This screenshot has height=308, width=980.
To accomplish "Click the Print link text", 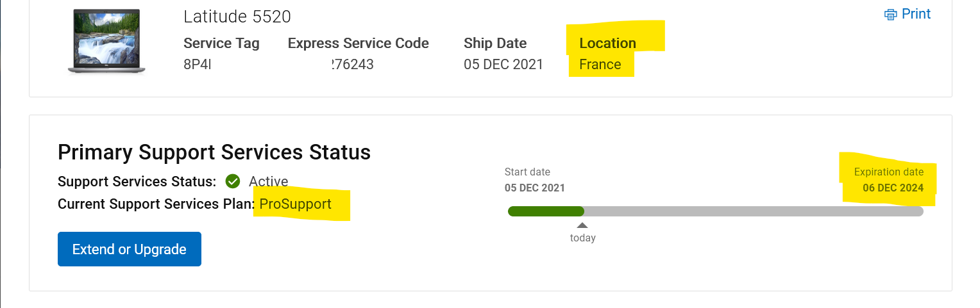I will pyautogui.click(x=917, y=14).
